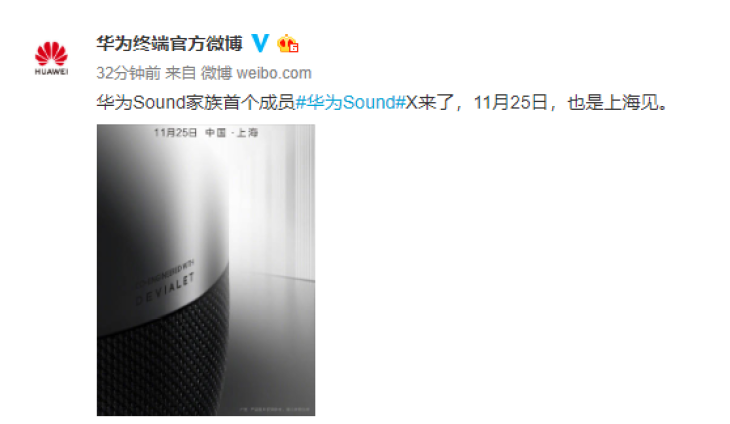Open the 华为终端官方微博 account name

[169, 43]
